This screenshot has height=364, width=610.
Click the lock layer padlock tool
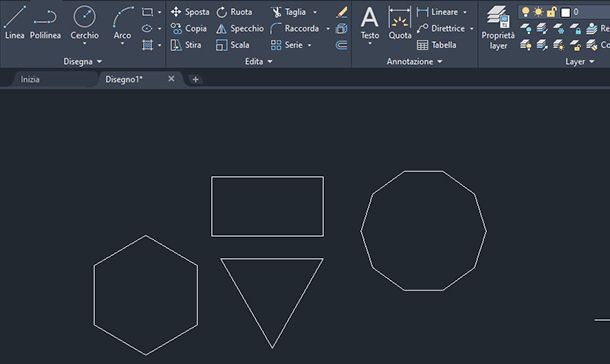click(575, 28)
